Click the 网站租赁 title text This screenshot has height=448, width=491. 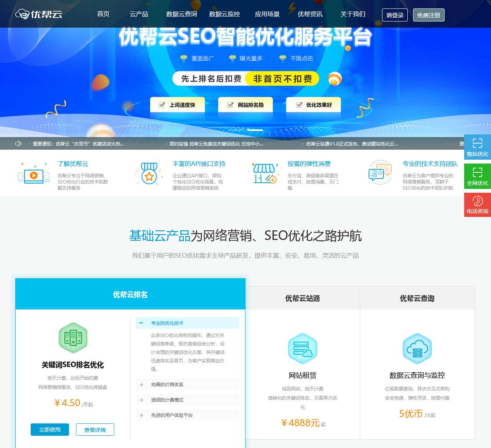(303, 375)
